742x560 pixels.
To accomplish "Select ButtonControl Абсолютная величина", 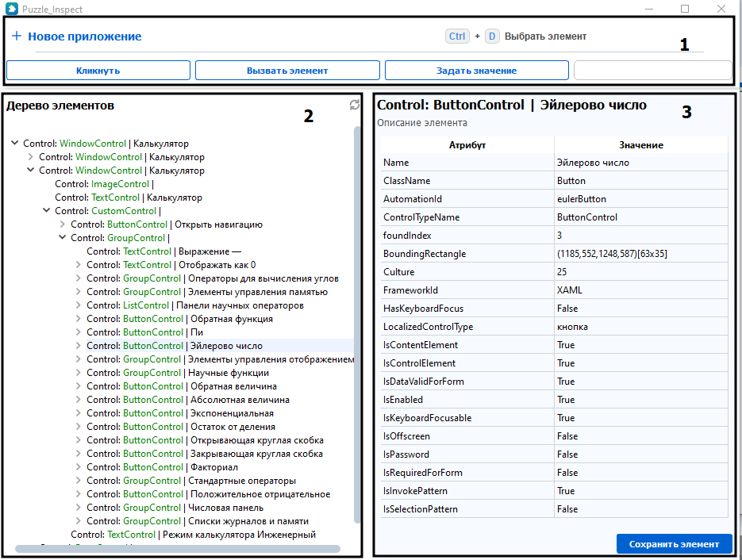I will pyautogui.click(x=188, y=400).
